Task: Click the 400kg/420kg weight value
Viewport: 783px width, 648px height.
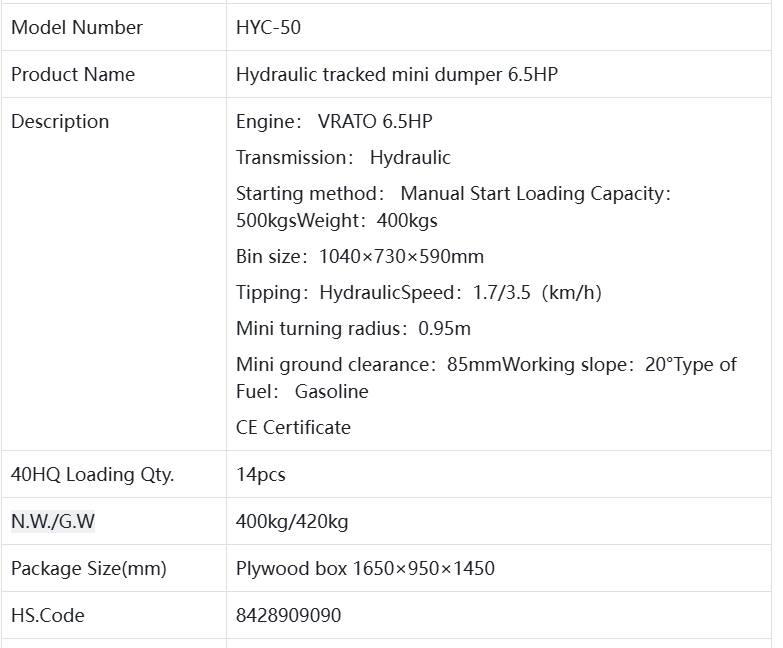Action: tap(292, 522)
